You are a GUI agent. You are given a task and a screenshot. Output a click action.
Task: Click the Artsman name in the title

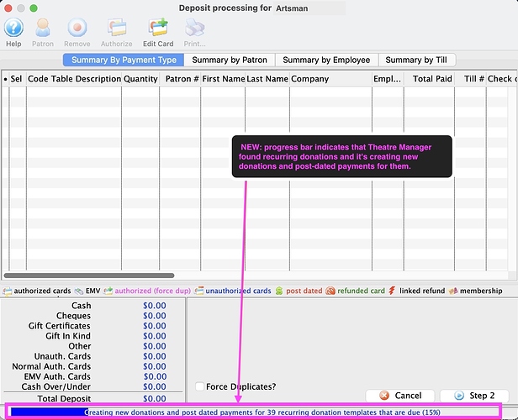coord(292,8)
